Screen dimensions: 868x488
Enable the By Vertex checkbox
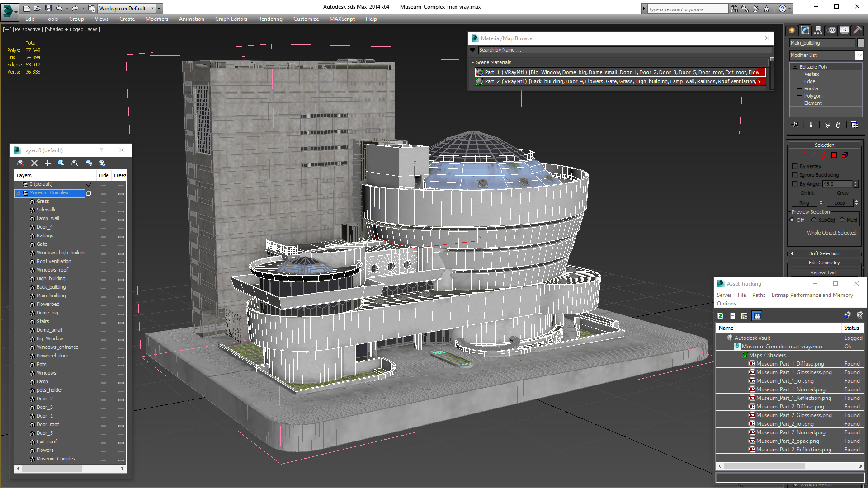click(795, 166)
